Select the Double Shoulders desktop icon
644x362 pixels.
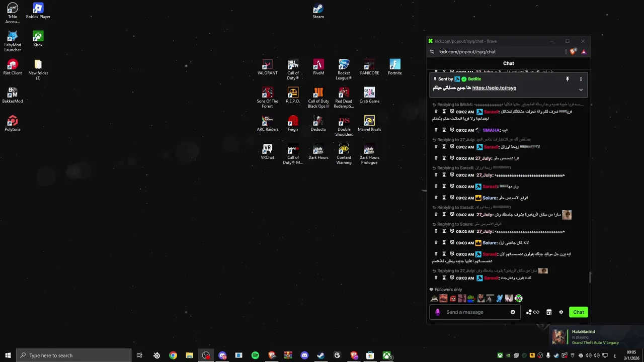[x=344, y=126]
